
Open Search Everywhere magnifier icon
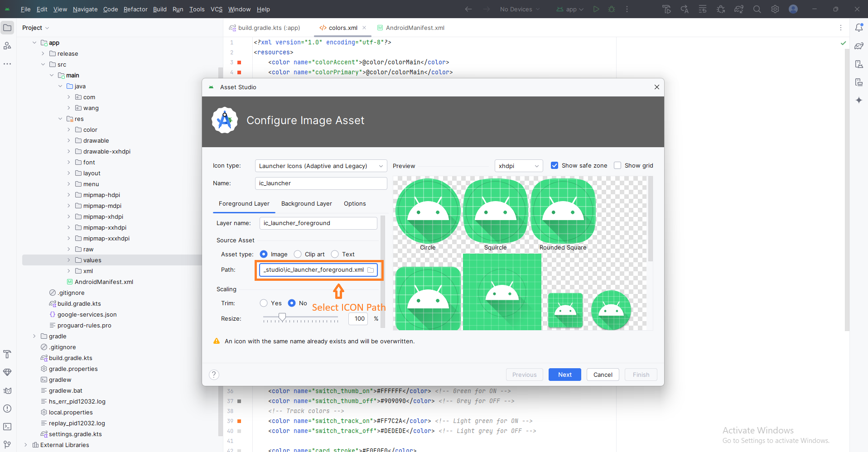757,9
